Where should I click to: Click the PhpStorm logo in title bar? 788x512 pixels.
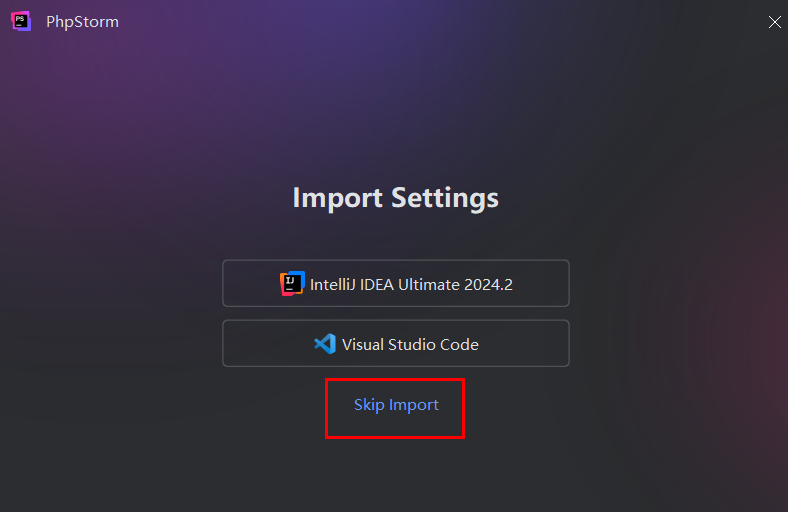pos(21,21)
